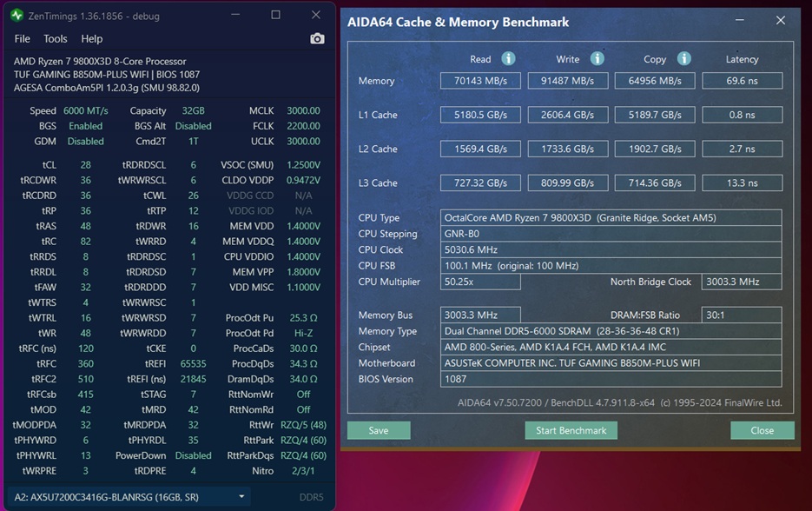812x511 pixels.
Task: Click the tREFI value 65535
Action: click(193, 364)
